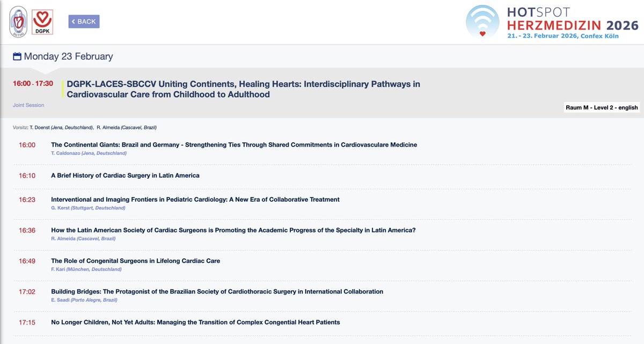Click speaker R. Almeida under the 16:36 talk
The height and width of the screenshot is (344, 644).
83,238
